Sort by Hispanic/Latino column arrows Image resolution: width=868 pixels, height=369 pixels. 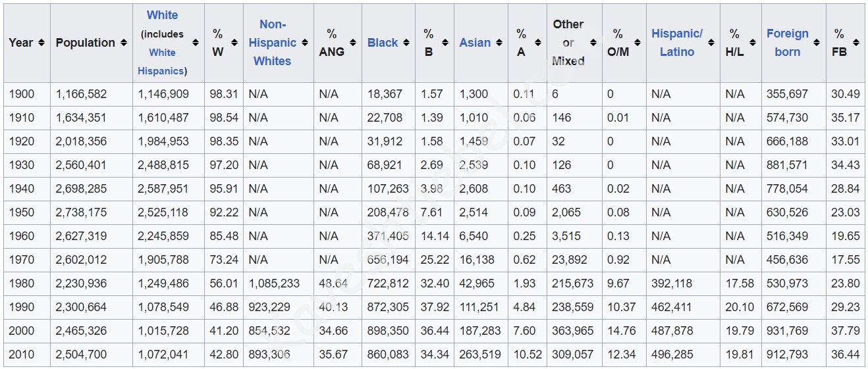click(711, 43)
